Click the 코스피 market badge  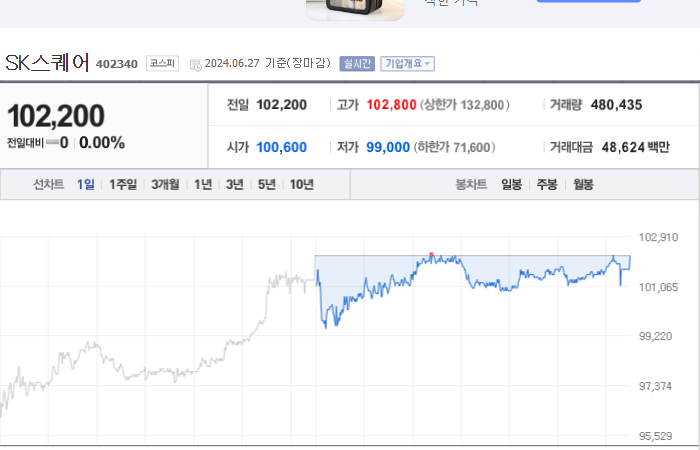pyautogui.click(x=162, y=63)
